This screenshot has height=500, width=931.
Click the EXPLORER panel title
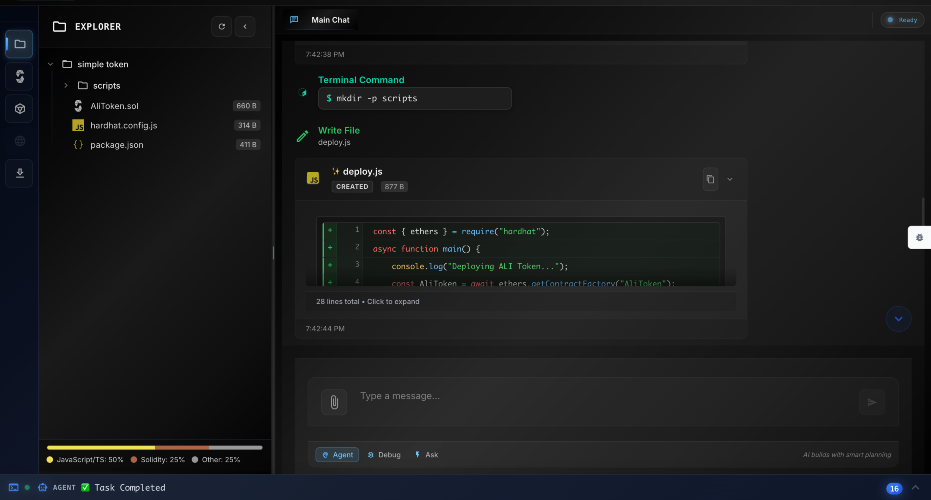[x=98, y=27]
